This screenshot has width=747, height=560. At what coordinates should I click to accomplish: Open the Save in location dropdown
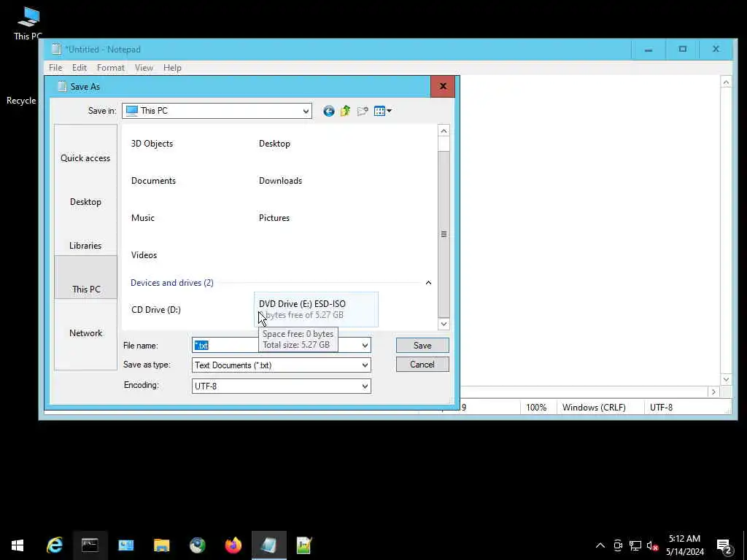pyautogui.click(x=306, y=111)
